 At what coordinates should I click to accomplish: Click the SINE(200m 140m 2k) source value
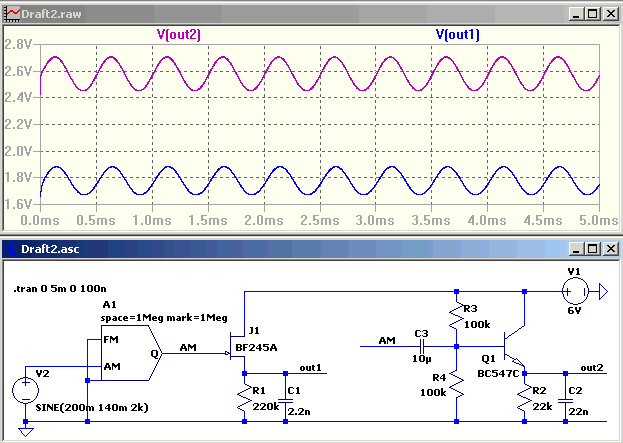point(92,408)
